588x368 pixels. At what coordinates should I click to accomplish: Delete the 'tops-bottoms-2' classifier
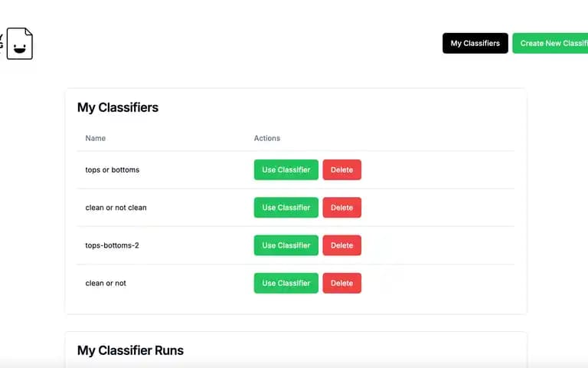[342, 245]
